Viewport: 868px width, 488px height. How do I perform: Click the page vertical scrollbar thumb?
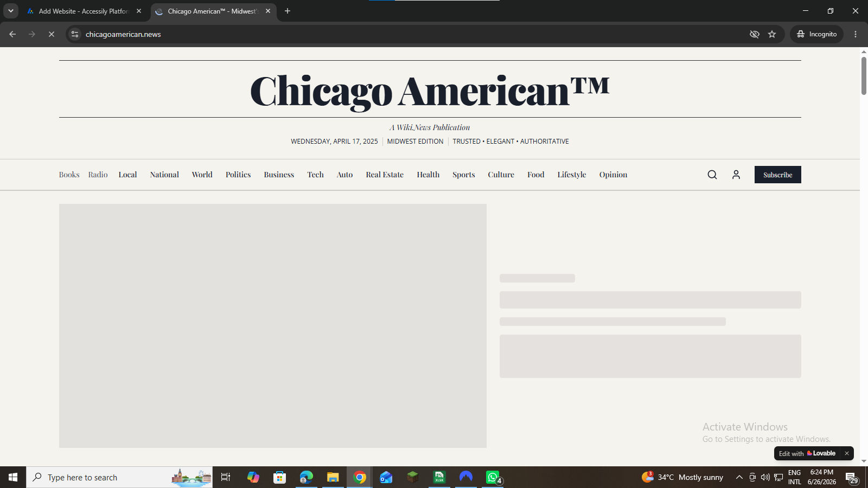(x=864, y=75)
